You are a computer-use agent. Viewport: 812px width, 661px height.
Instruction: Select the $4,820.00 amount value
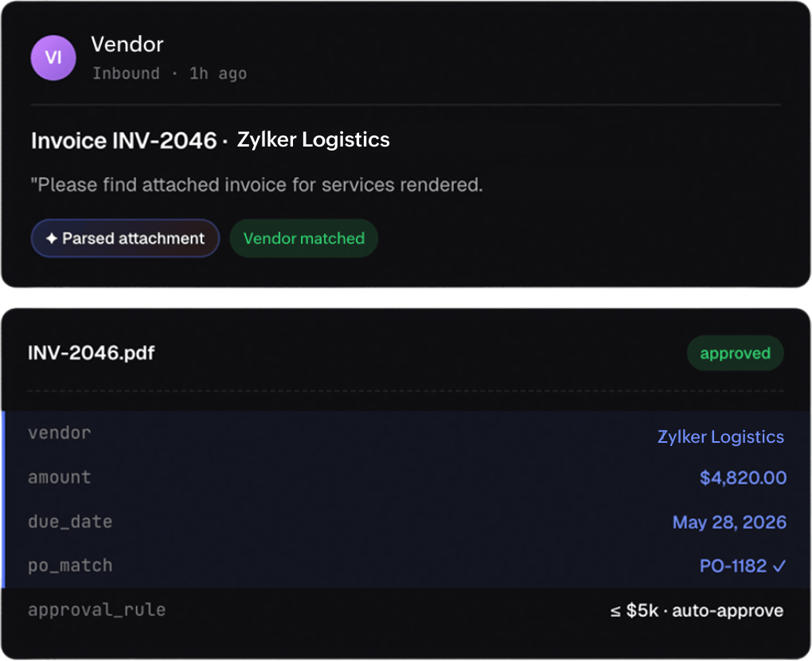click(743, 478)
